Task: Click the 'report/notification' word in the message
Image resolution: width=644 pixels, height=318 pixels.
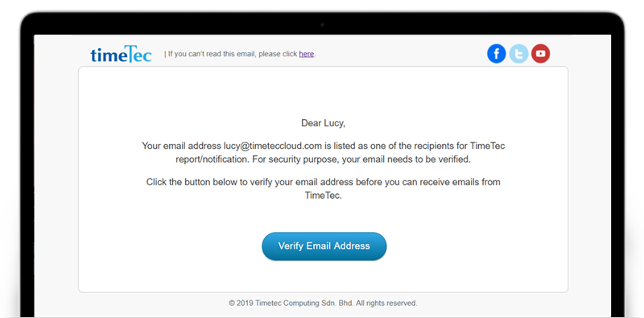Action: [x=212, y=159]
